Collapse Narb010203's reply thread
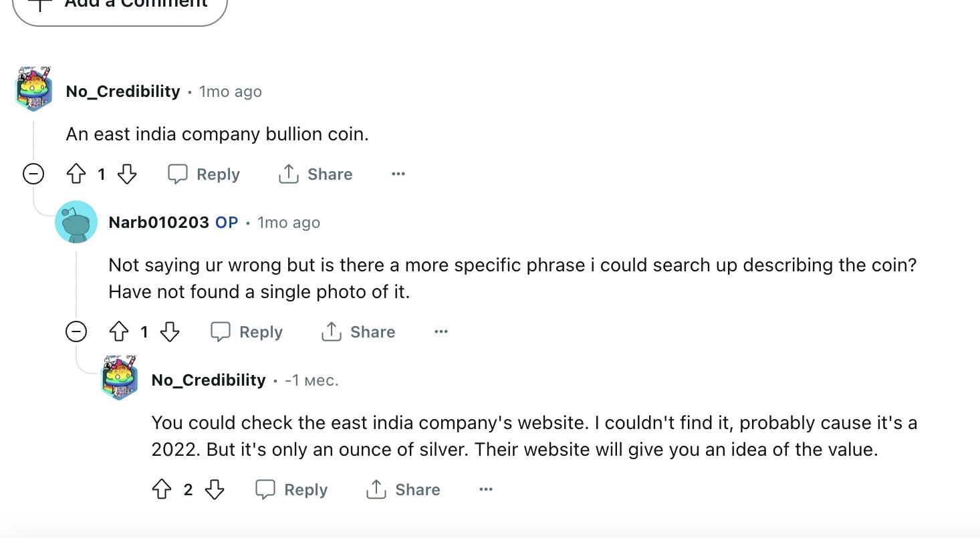Viewport: 980px width, 538px height. pos(76,332)
